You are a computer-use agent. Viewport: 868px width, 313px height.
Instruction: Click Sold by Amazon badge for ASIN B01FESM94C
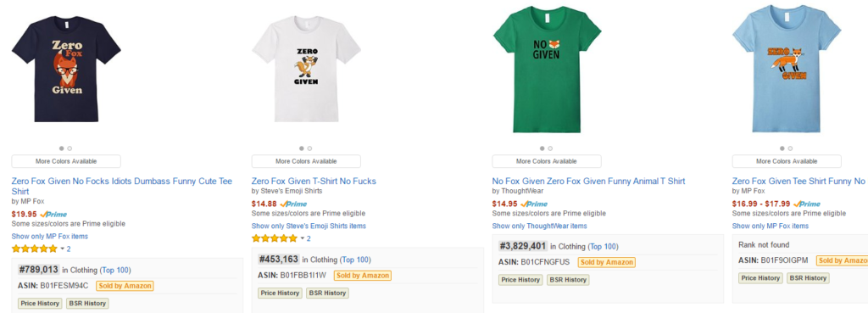125,286
